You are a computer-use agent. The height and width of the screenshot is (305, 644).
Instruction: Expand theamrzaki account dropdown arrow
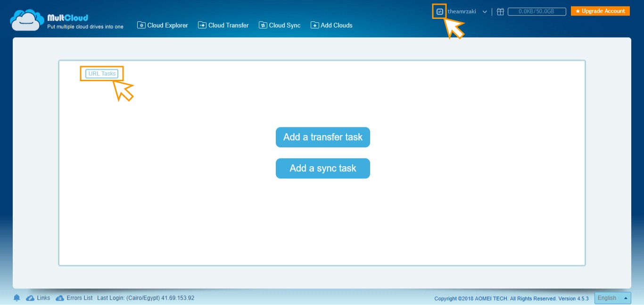[x=485, y=12]
